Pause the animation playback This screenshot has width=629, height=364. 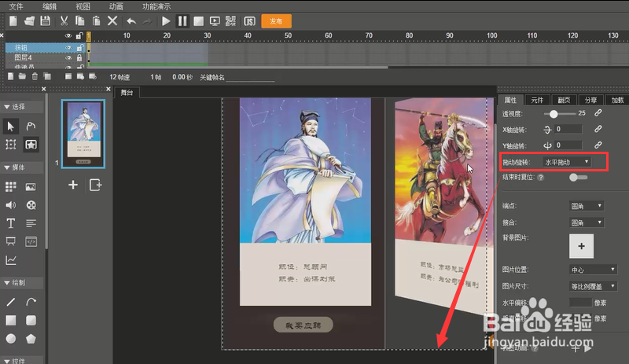(182, 21)
